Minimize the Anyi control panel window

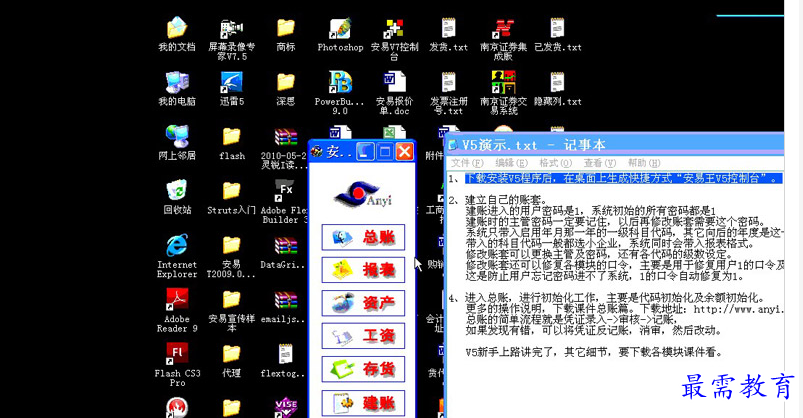coord(365,152)
